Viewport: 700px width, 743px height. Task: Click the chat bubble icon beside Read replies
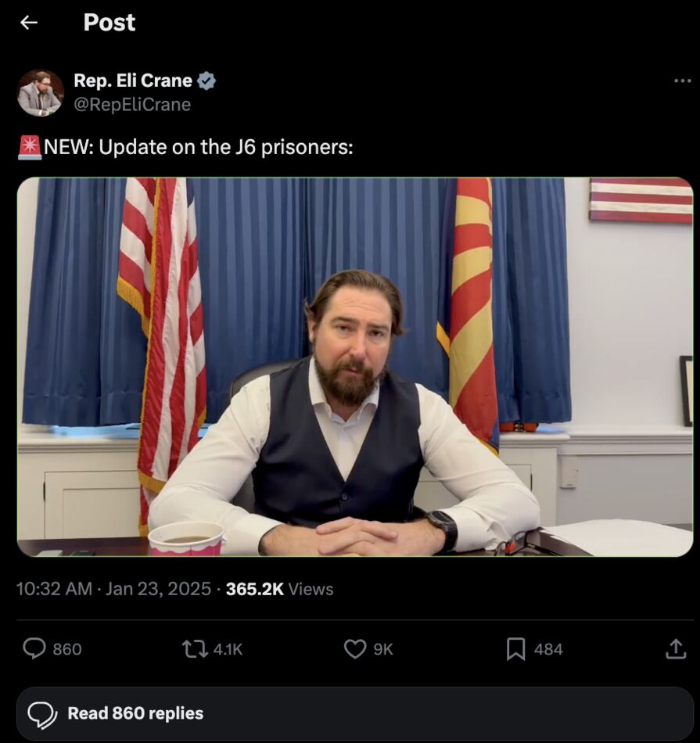coord(42,713)
